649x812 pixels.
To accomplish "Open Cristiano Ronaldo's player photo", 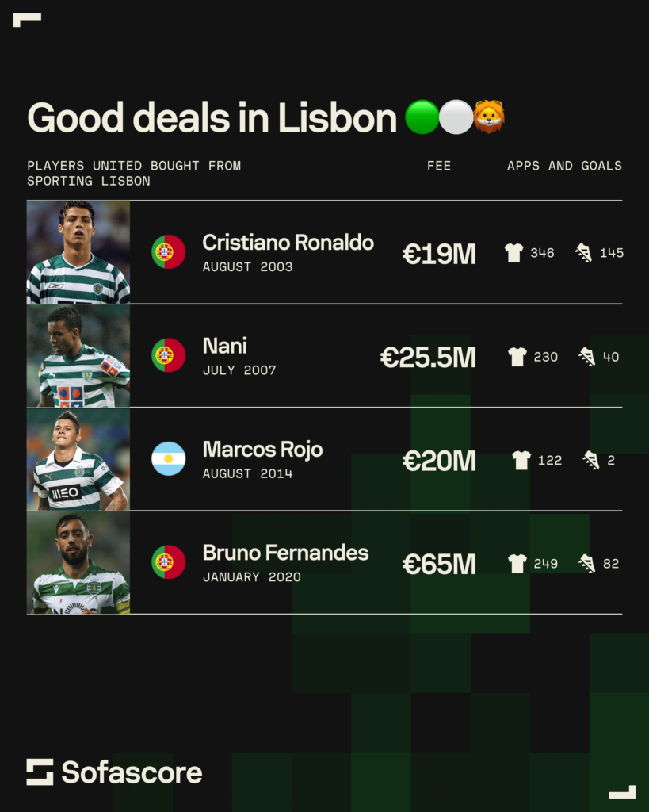I will (x=78, y=252).
